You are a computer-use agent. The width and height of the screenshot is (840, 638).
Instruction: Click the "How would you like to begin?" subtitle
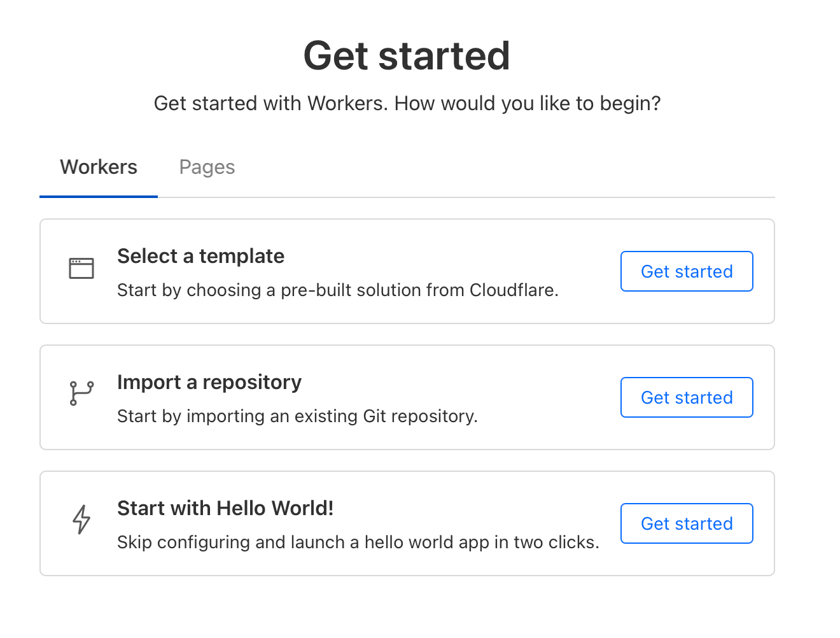tap(407, 103)
